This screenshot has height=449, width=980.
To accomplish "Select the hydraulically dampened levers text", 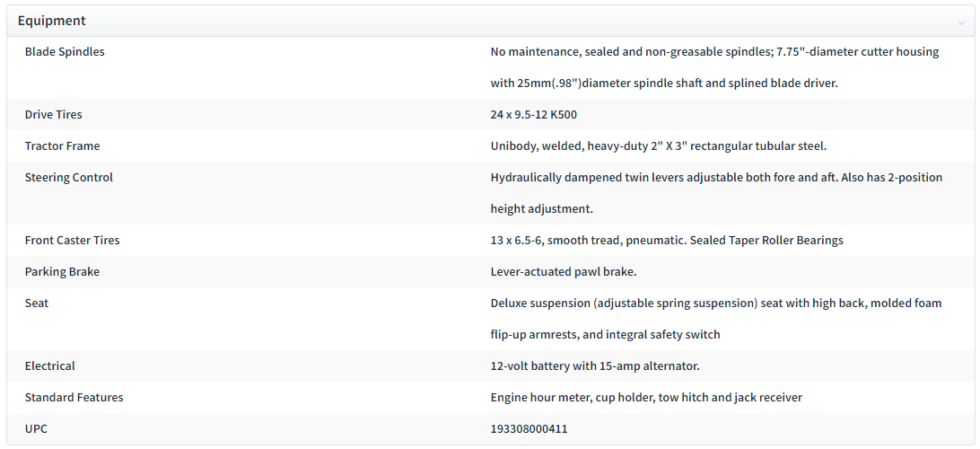I will pyautogui.click(x=716, y=193).
